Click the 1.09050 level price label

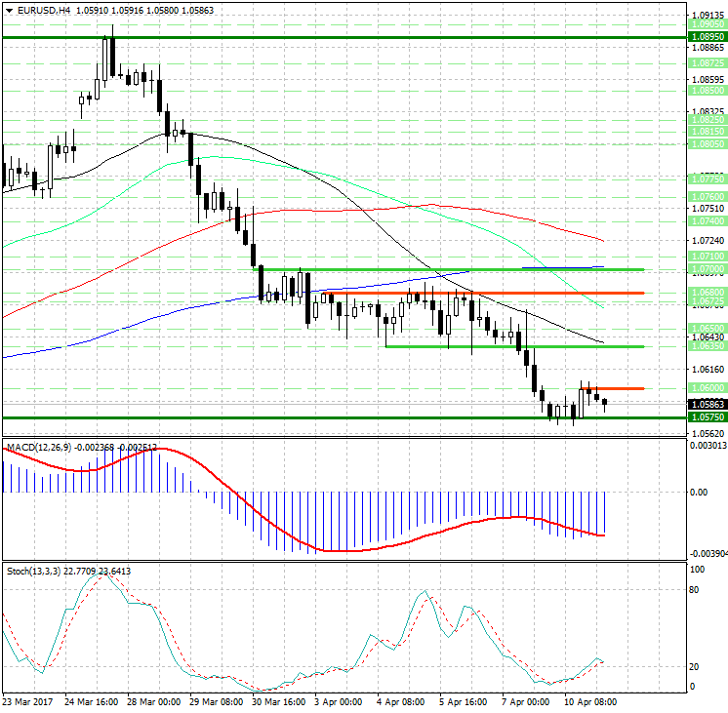click(x=708, y=24)
